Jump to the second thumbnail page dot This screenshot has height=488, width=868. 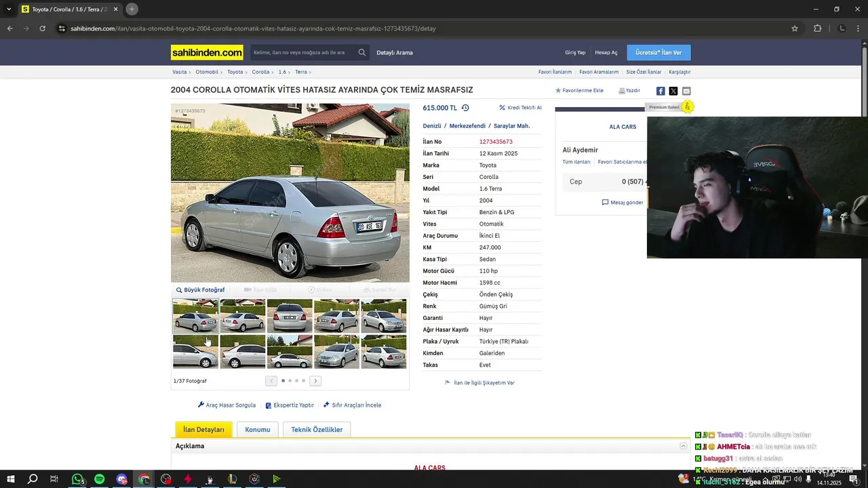point(290,381)
